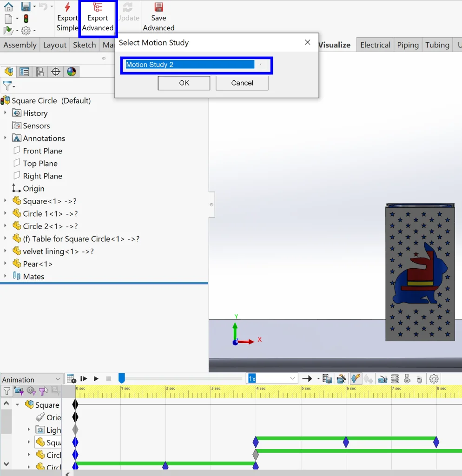
Task: Click the Spring icon in motion toolbar
Action: click(395, 379)
